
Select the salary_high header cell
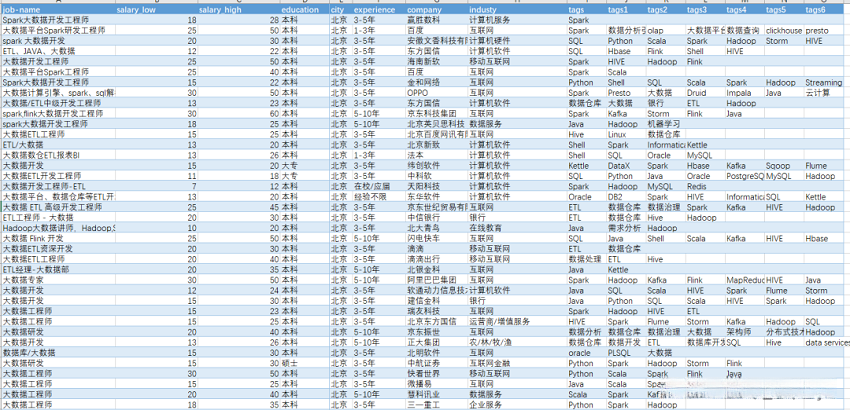point(239,10)
